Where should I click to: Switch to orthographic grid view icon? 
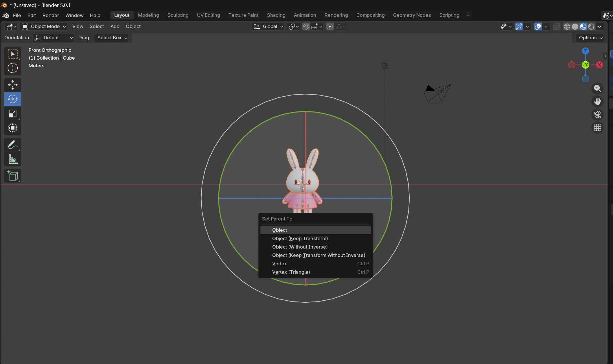tap(597, 128)
